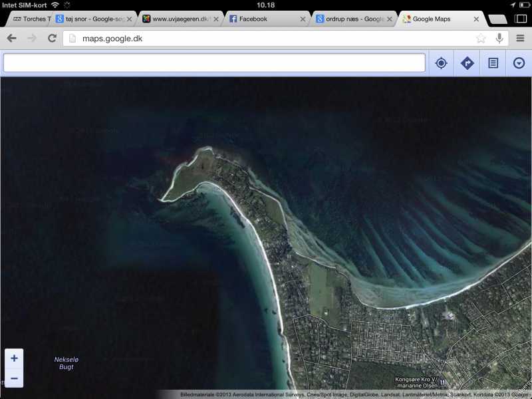
Task: Bookmark the page with the star icon
Action: pos(481,39)
